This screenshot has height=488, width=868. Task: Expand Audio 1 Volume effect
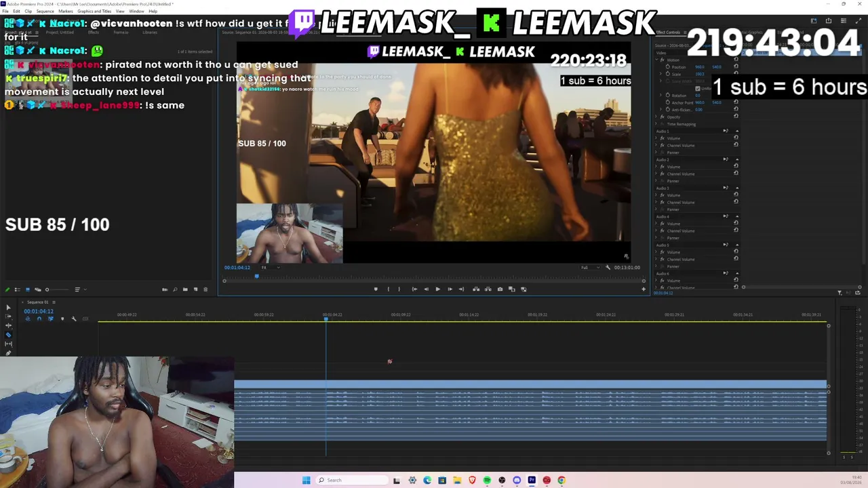click(657, 138)
